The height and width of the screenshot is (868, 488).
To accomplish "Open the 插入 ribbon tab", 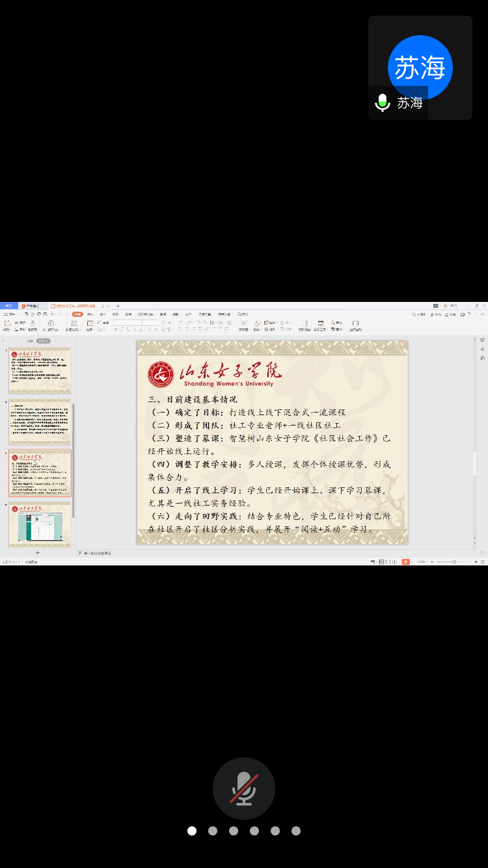I will (x=90, y=314).
